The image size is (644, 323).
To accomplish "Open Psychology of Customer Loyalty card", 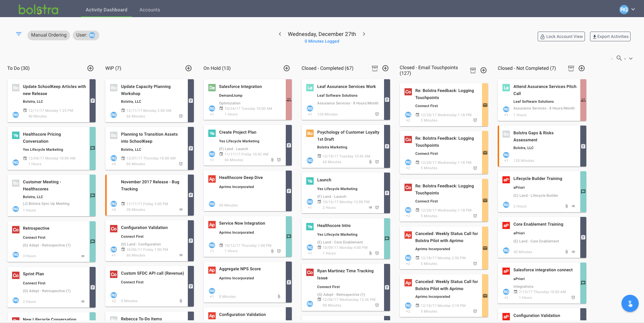I will click(345, 146).
